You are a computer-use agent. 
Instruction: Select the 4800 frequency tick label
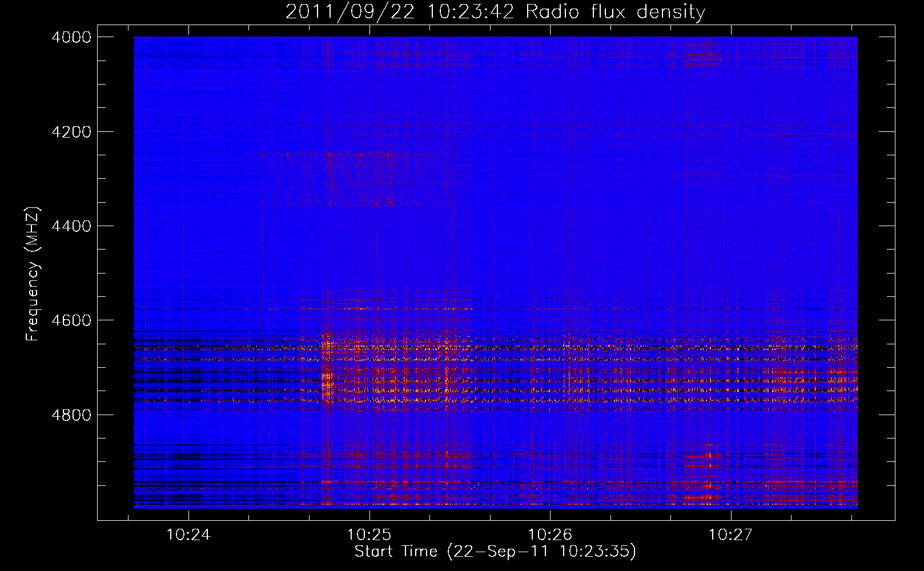[x=71, y=415]
